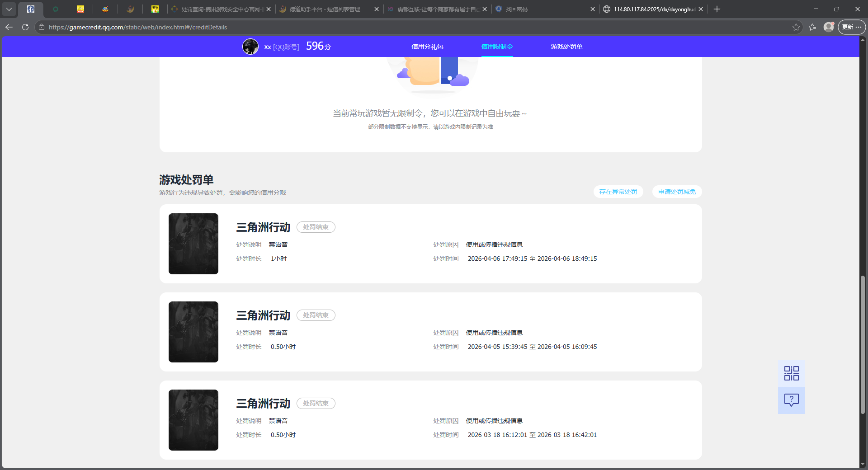This screenshot has width=868, height=470.
Task: Open the browser profile avatar
Action: [829, 27]
